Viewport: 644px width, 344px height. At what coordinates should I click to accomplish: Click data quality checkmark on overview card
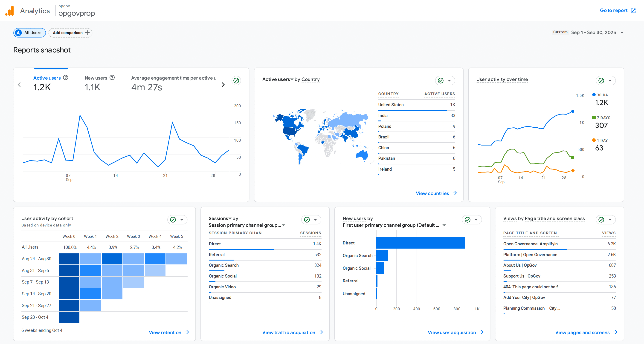[x=236, y=80]
